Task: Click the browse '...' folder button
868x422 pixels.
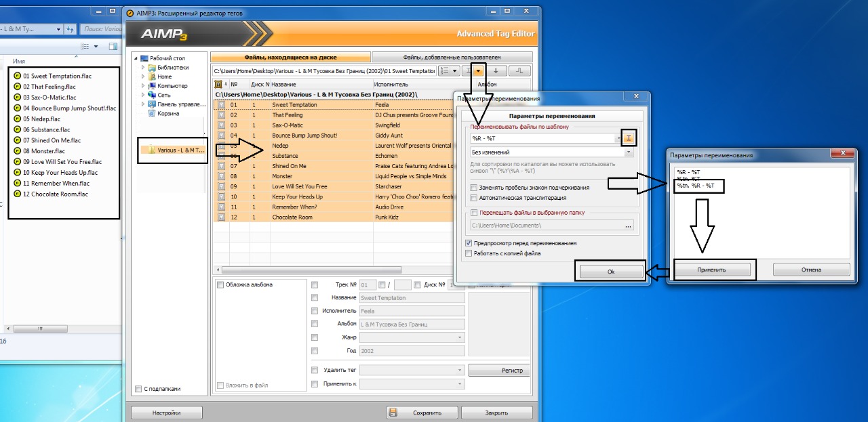Action: [x=628, y=226]
